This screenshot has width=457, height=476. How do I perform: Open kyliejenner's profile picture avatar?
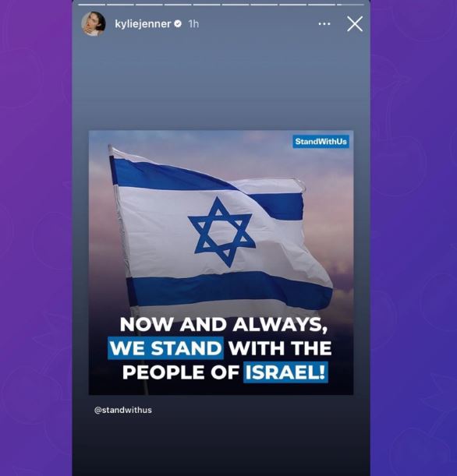(94, 23)
